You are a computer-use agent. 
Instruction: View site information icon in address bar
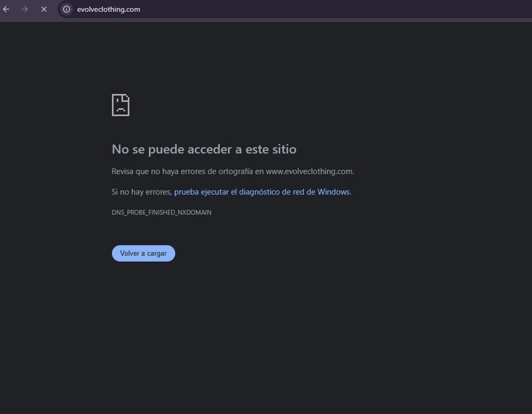point(66,9)
